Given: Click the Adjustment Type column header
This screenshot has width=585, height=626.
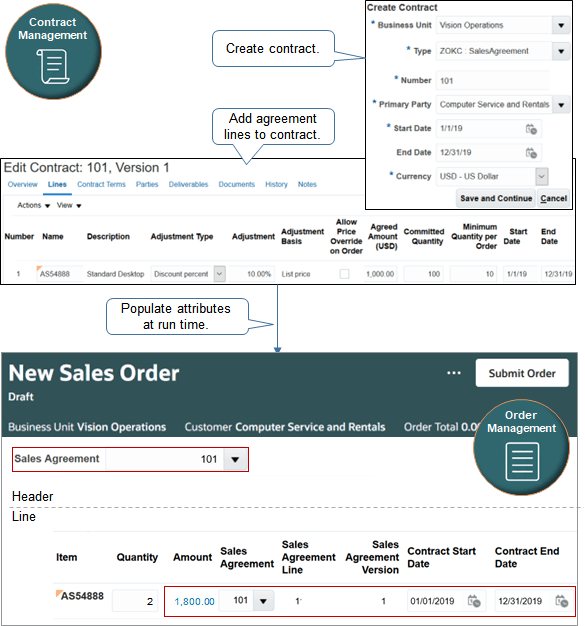Looking at the screenshot, I should [x=182, y=236].
